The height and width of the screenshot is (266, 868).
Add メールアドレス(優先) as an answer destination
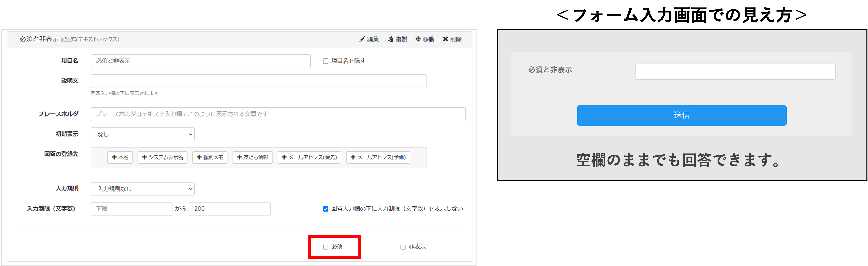[309, 157]
